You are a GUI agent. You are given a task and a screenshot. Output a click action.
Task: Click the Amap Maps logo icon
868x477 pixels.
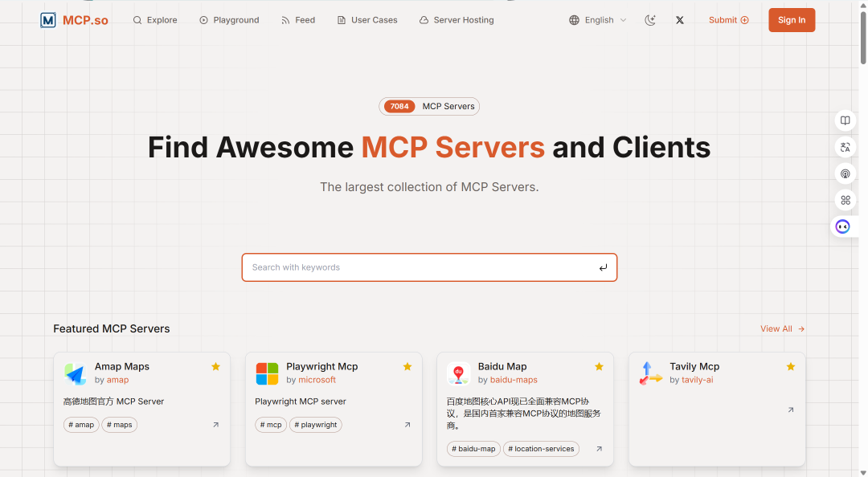coord(76,373)
